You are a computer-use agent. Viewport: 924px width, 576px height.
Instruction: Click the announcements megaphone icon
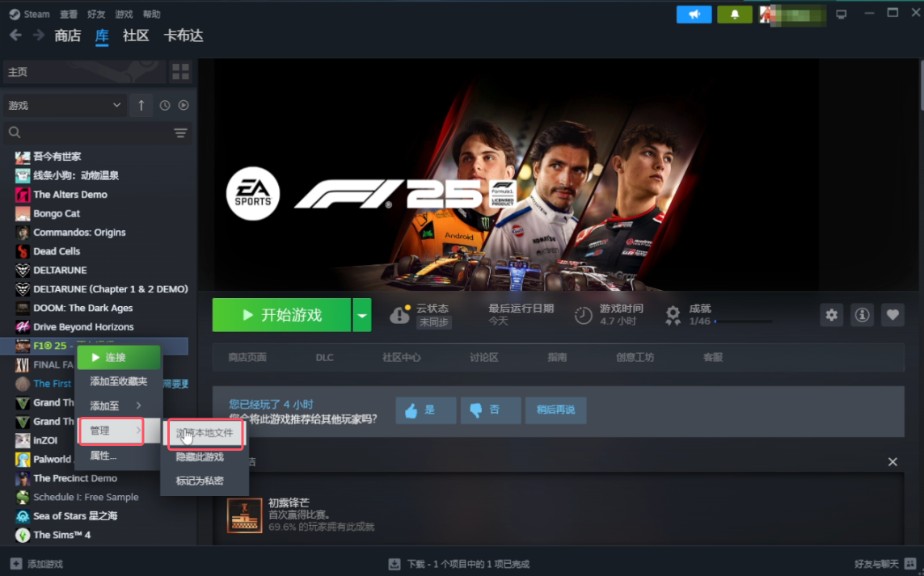pos(694,15)
